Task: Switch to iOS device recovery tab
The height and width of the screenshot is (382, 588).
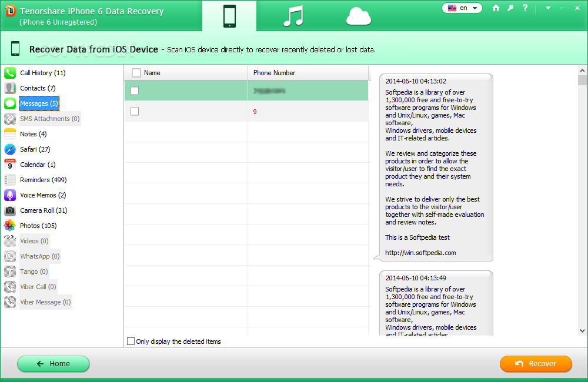Action: pyautogui.click(x=229, y=16)
